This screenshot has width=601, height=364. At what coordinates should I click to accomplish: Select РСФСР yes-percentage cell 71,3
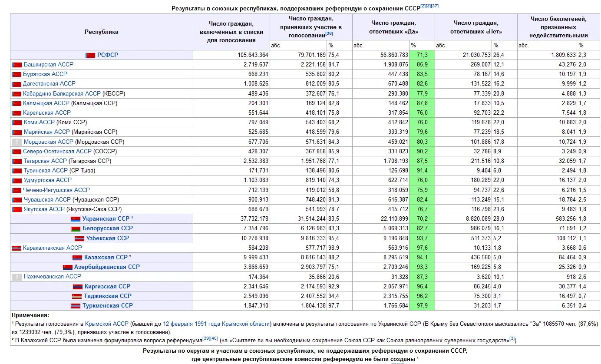point(422,55)
